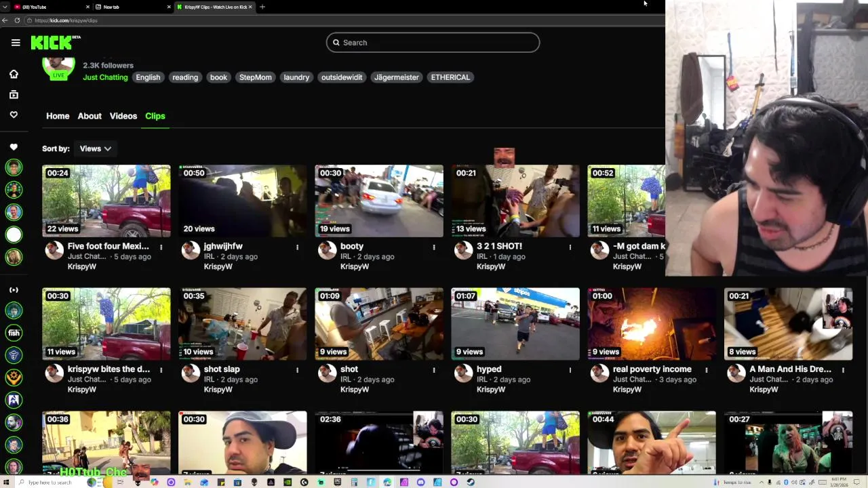Viewport: 868px width, 488px height.
Task: Open the 'hyped' clip thumbnail
Action: point(515,324)
